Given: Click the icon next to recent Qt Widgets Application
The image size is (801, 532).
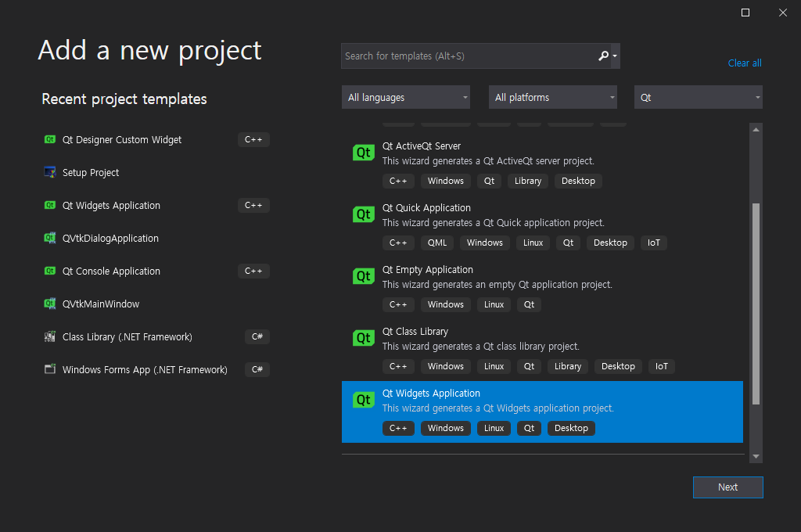Looking at the screenshot, I should (x=49, y=205).
